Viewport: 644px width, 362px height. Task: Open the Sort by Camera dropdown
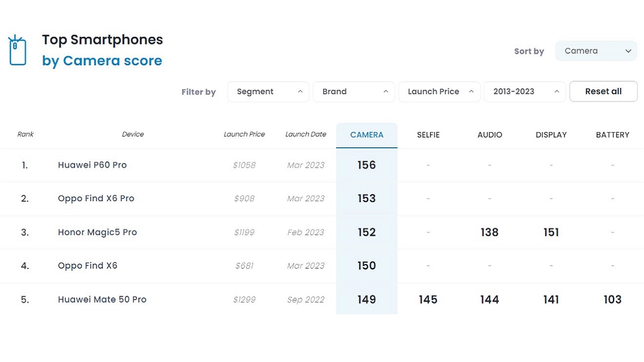click(x=596, y=51)
